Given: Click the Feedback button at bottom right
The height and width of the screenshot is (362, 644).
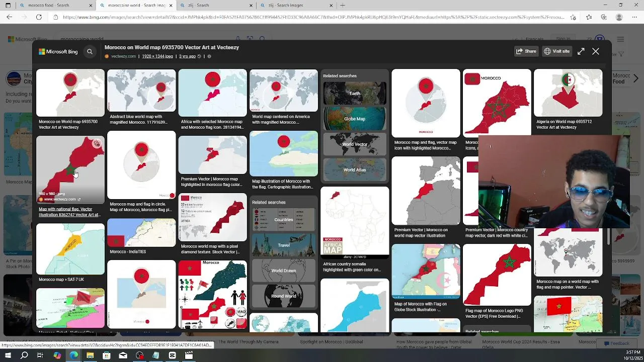Looking at the screenshot, I should coord(616,343).
